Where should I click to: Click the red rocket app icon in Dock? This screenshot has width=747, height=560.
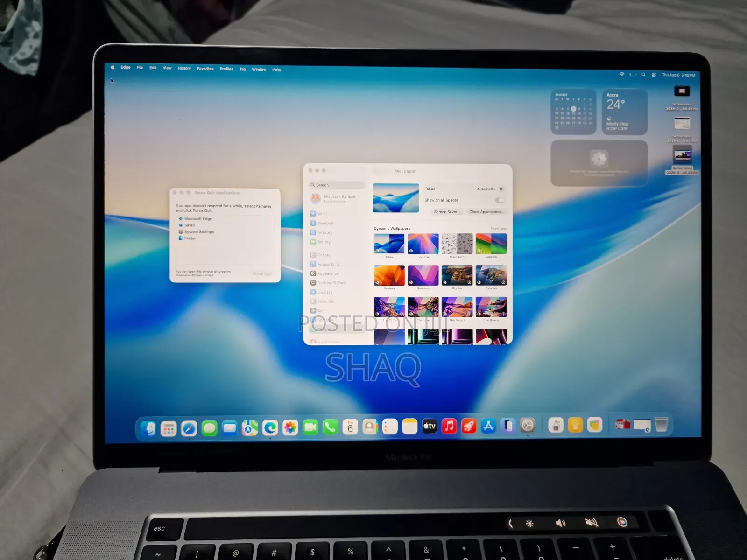pyautogui.click(x=469, y=426)
